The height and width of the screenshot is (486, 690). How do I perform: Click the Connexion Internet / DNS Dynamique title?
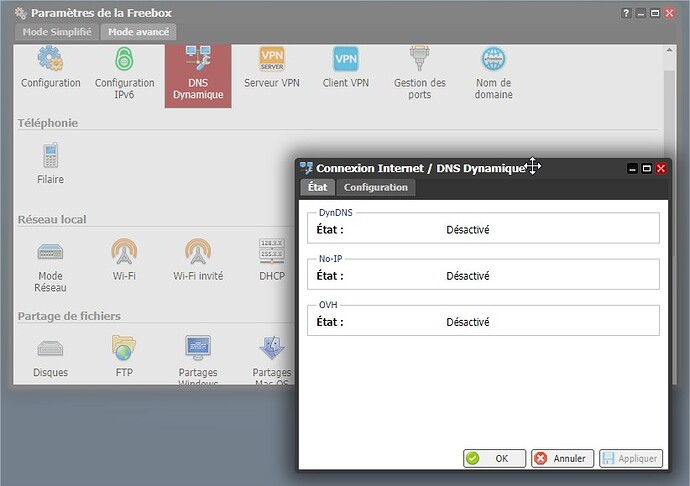(421, 168)
